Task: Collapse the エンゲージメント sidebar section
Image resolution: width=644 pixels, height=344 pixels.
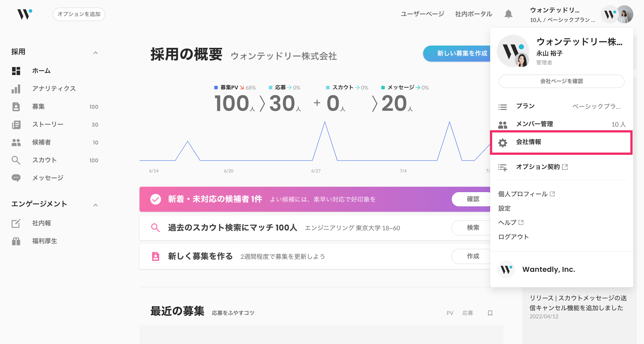Action: click(95, 205)
